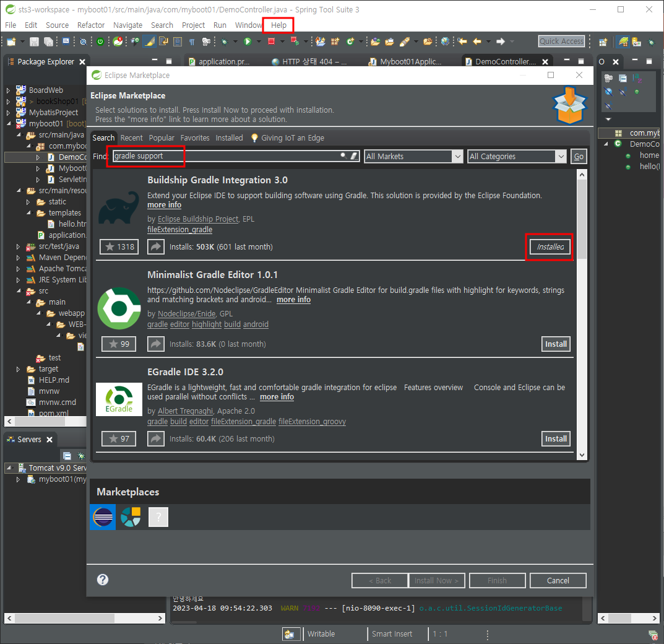Switch to Git perspective icon
The image size is (664, 644).
(x=637, y=41)
